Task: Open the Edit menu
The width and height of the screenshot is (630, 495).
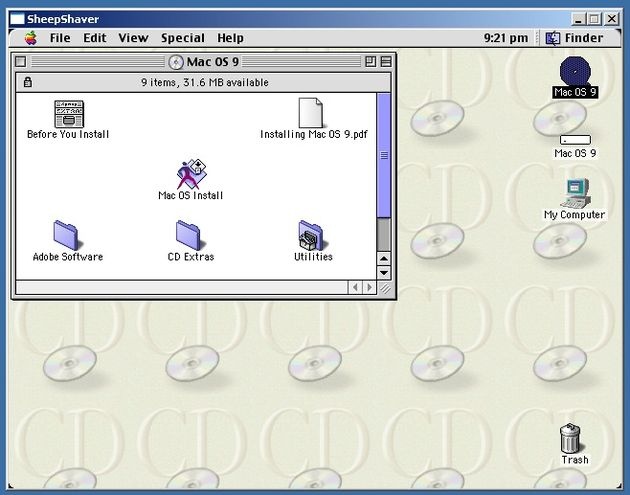Action: click(95, 38)
